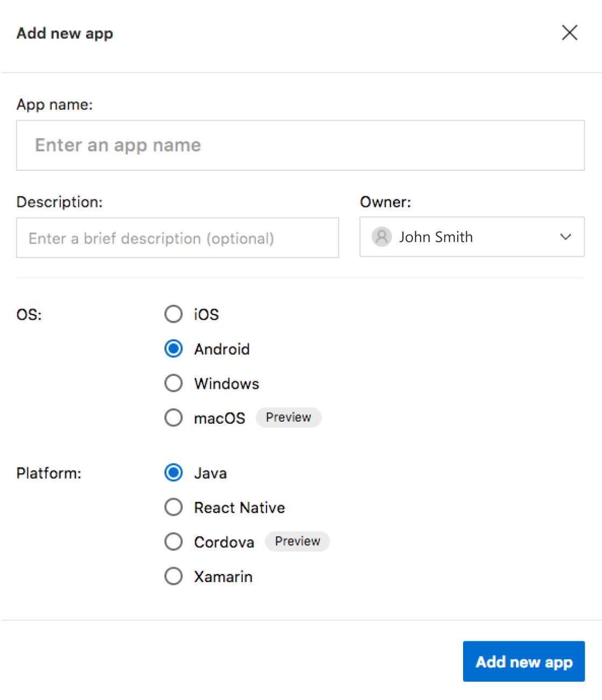The height and width of the screenshot is (700, 602).
Task: Click into the brief description field
Action: 177,238
